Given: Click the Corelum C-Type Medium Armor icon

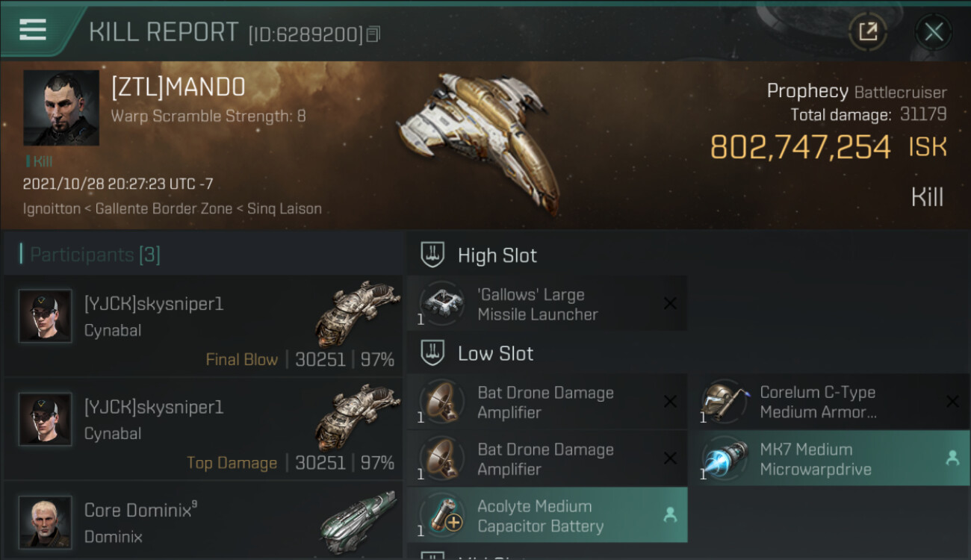Looking at the screenshot, I should point(725,402).
